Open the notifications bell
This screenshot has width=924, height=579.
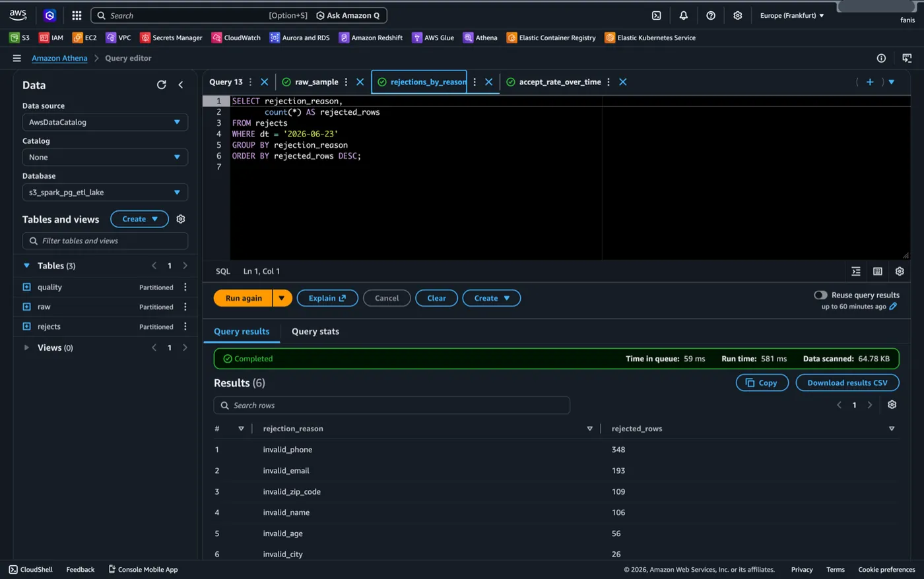683,15
